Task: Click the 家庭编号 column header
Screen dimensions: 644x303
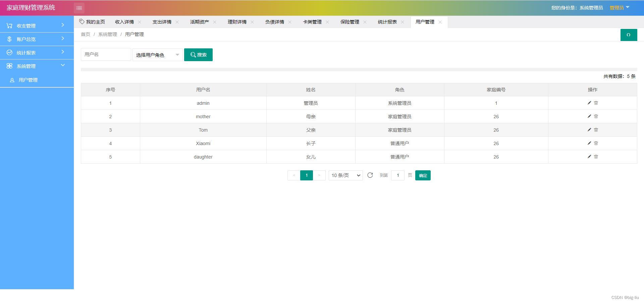Action: click(496, 90)
